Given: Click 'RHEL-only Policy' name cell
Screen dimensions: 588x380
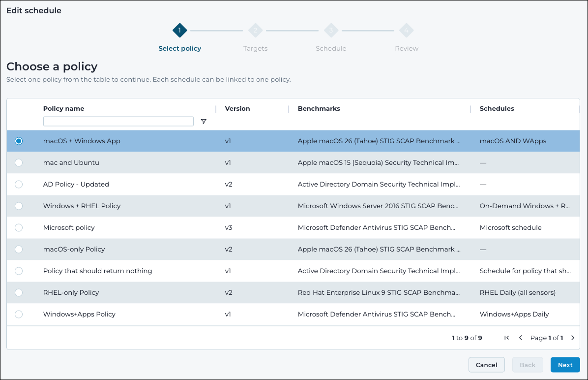Looking at the screenshot, I should pyautogui.click(x=71, y=292).
